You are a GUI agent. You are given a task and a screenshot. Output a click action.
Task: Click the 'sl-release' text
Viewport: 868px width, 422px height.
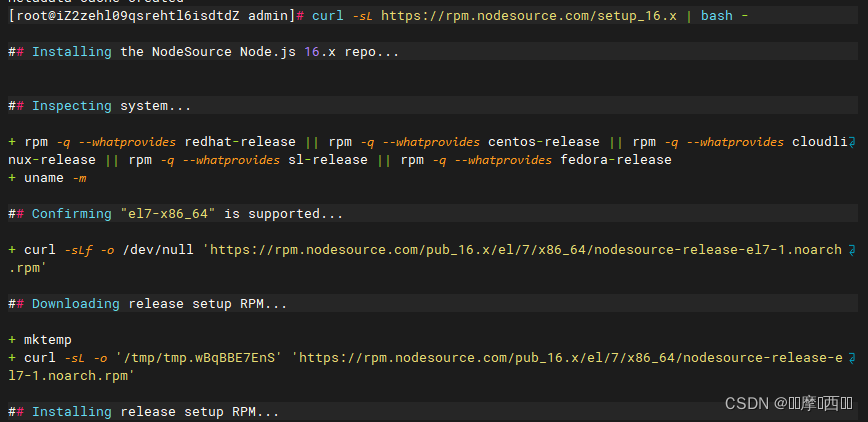pyautogui.click(x=328, y=160)
